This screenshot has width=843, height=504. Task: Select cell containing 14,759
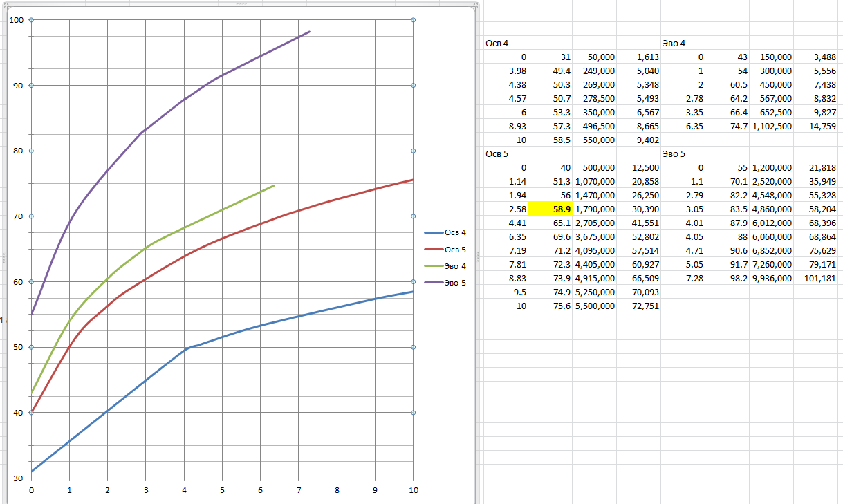[x=815, y=126]
